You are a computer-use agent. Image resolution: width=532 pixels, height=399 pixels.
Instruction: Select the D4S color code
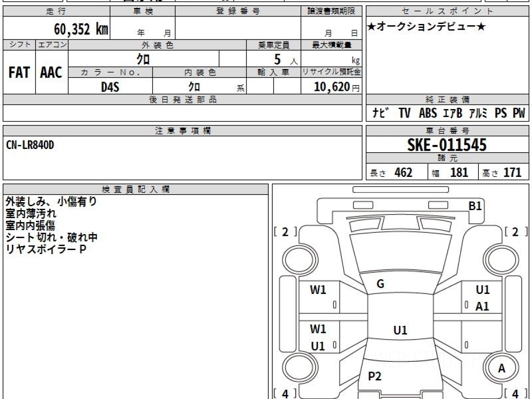pyautogui.click(x=110, y=87)
